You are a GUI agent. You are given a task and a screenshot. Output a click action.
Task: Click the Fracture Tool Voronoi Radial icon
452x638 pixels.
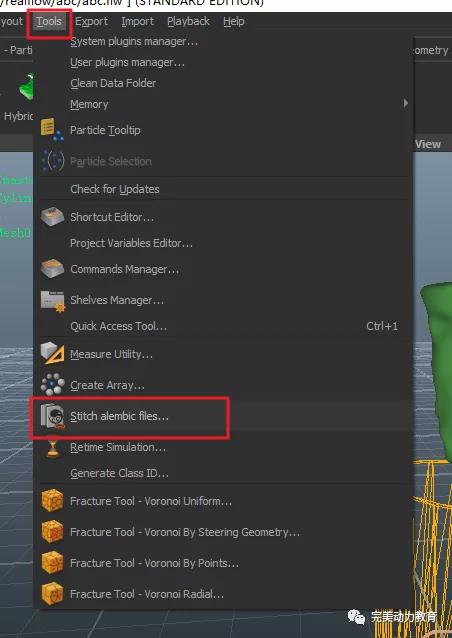coord(52,594)
